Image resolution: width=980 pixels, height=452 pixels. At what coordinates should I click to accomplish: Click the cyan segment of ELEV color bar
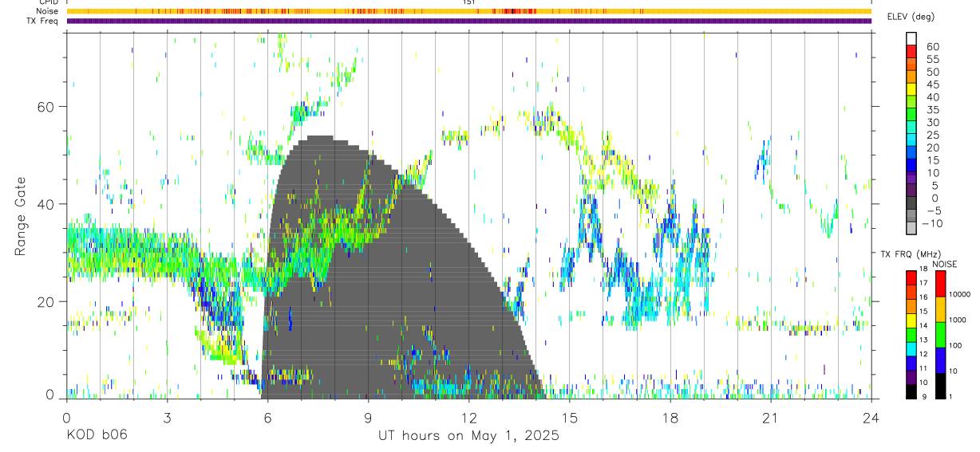(911, 140)
